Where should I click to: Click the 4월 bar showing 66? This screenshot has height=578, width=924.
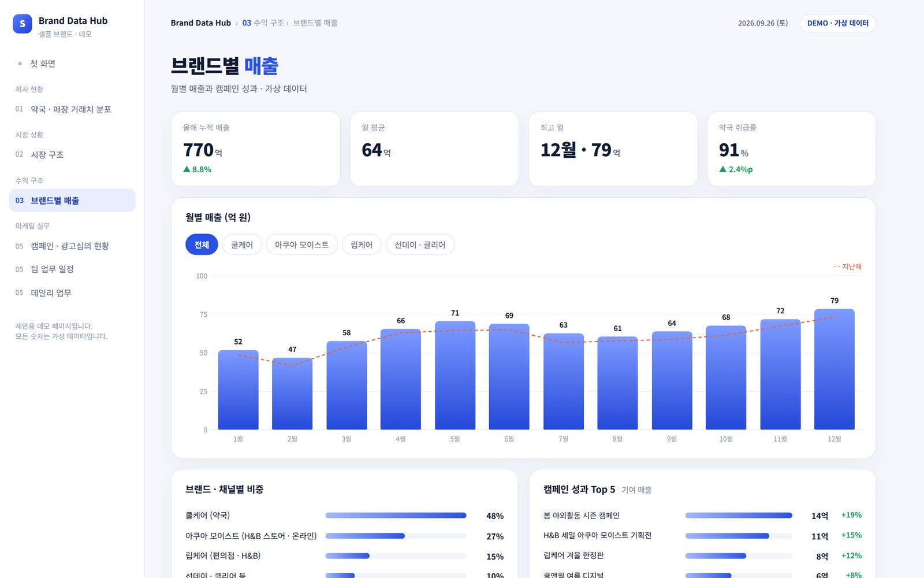tap(401, 379)
